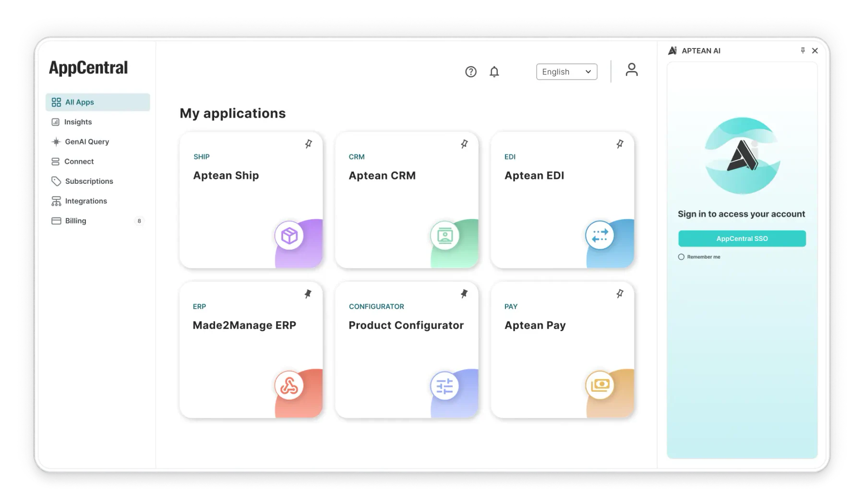
Task: Click the Product Configurator sliders icon
Action: (445, 385)
